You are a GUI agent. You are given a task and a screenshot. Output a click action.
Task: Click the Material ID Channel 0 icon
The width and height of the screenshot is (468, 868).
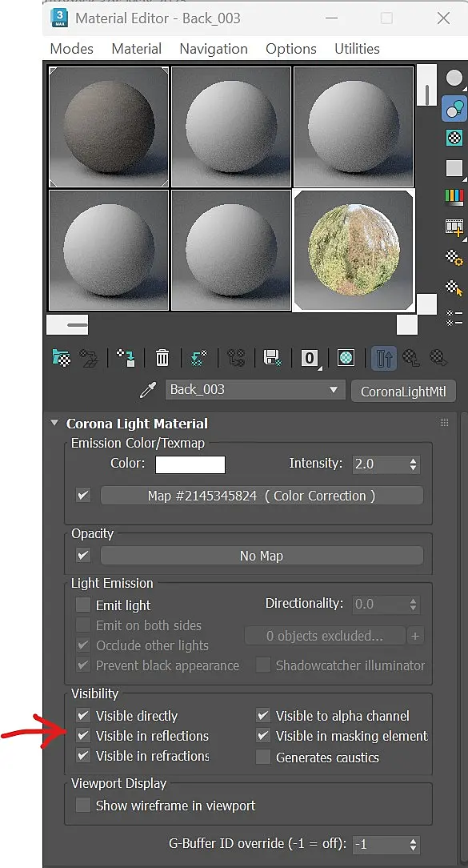(310, 358)
